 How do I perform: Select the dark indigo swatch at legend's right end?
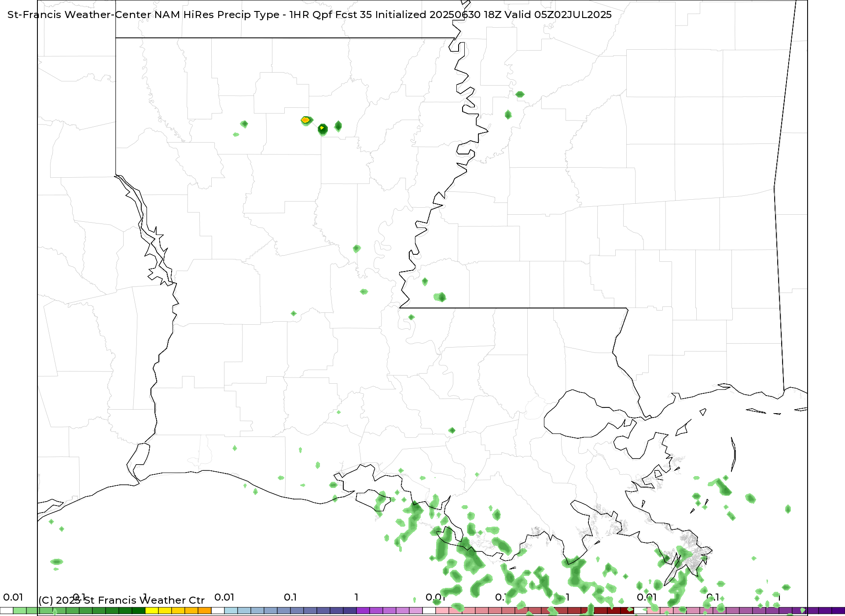coord(838,611)
